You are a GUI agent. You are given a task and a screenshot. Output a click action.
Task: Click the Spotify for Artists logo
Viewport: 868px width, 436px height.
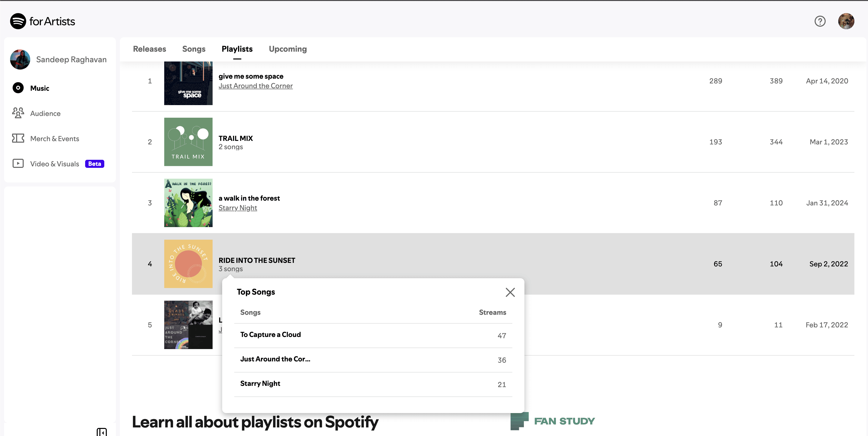[43, 21]
